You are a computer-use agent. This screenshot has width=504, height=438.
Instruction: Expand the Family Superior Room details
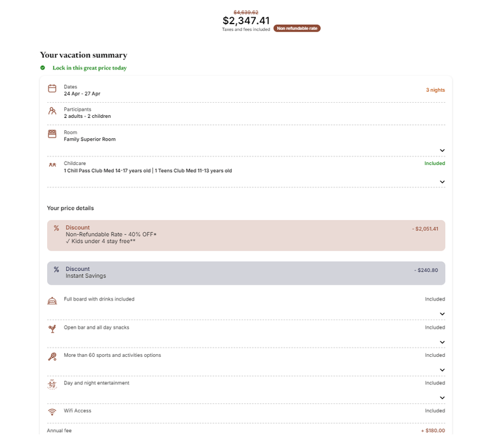(442, 150)
